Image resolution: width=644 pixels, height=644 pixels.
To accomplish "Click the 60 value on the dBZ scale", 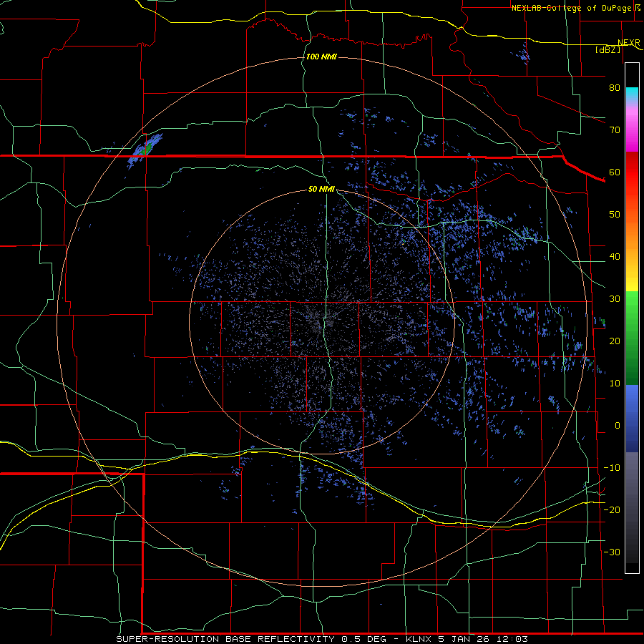I will pyautogui.click(x=615, y=172).
